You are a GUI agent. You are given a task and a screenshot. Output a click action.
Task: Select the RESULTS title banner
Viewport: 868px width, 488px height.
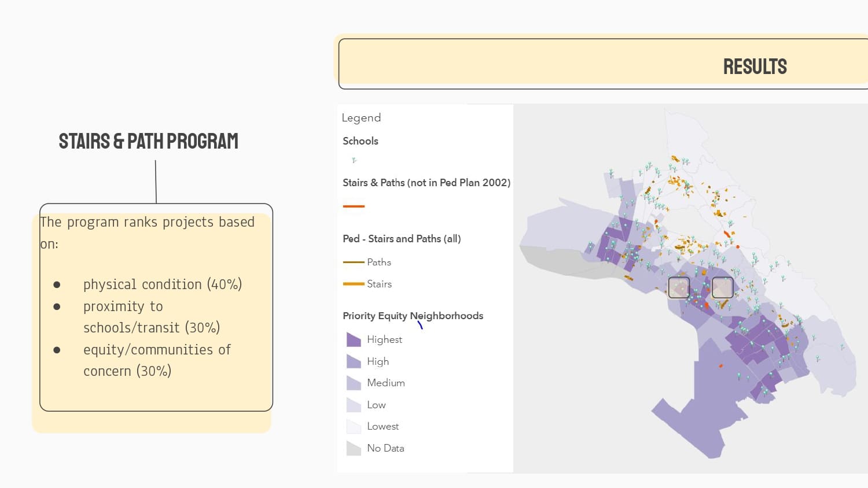point(755,66)
